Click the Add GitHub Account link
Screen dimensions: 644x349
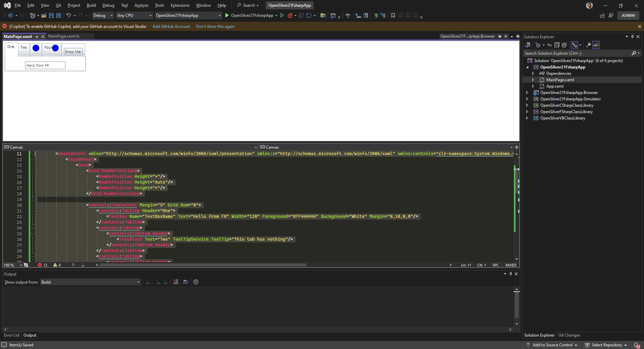171,26
